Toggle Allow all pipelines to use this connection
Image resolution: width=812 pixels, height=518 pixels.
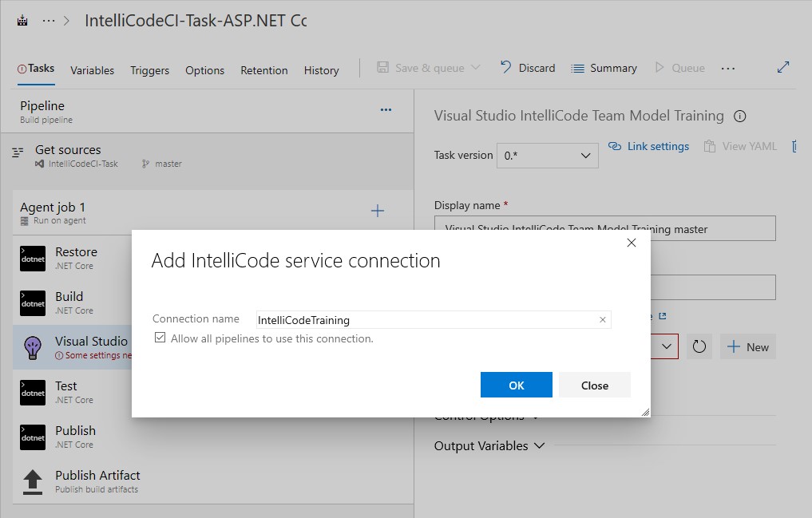[x=160, y=338]
